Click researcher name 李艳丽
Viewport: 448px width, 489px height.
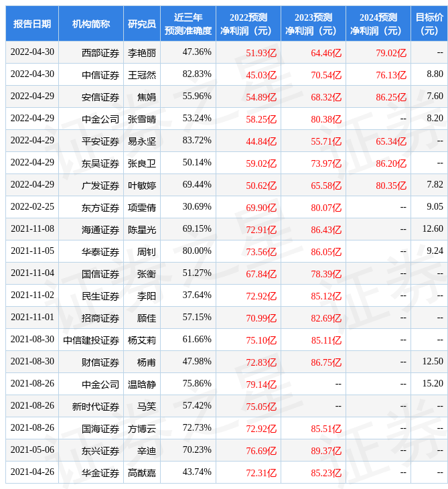point(142,53)
